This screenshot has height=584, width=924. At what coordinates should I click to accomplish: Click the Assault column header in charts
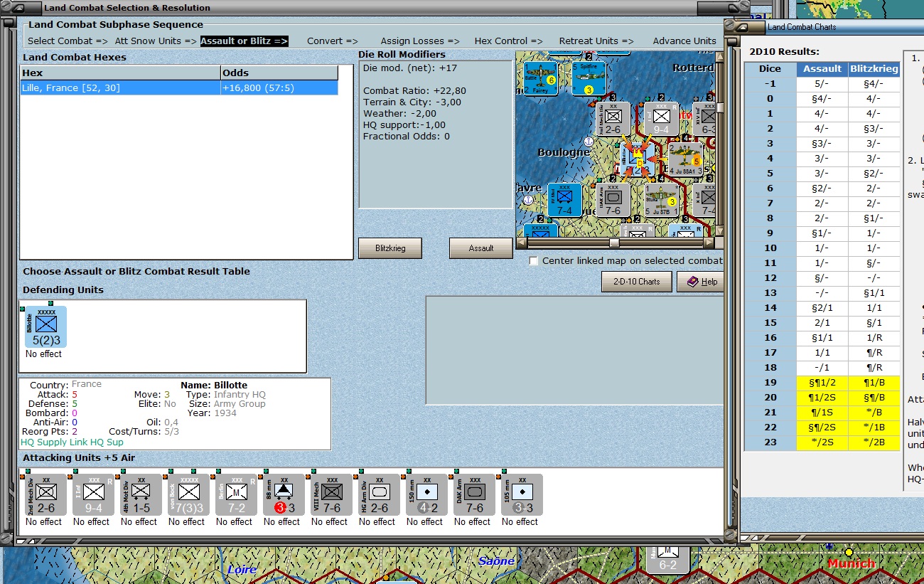click(x=822, y=69)
